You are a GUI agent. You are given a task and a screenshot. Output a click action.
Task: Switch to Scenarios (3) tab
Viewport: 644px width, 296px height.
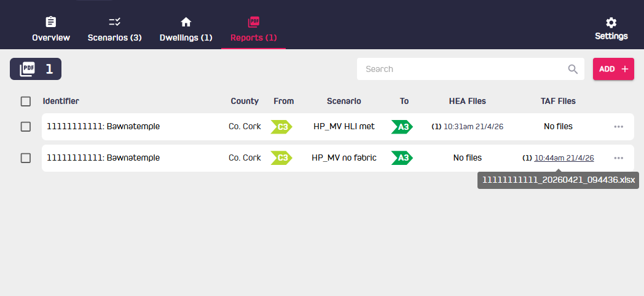pyautogui.click(x=114, y=38)
